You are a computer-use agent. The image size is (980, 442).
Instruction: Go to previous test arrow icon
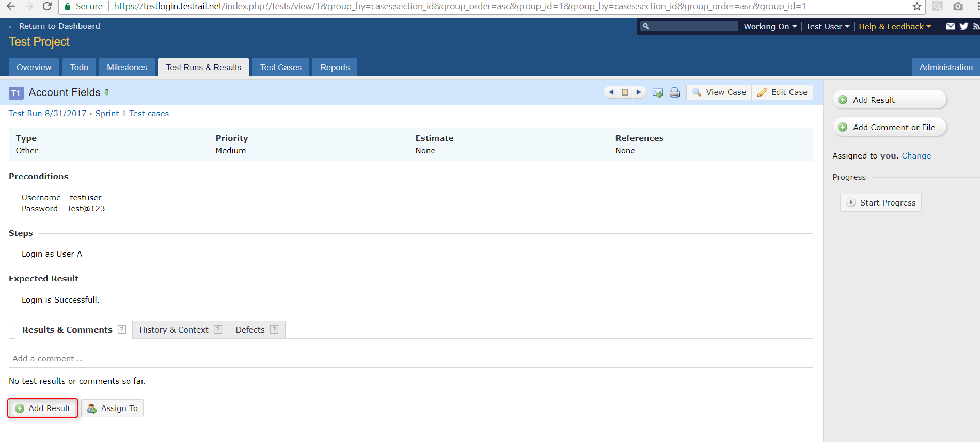[x=611, y=92]
